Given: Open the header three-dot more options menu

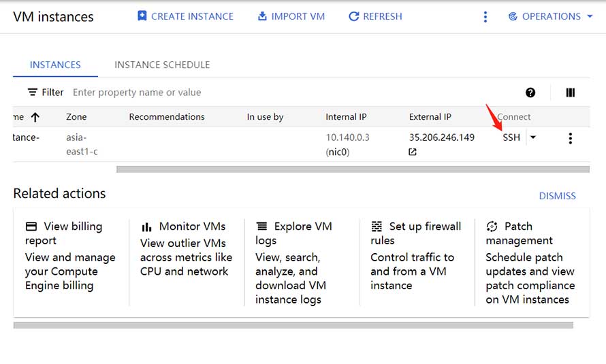Looking at the screenshot, I should coord(485,16).
